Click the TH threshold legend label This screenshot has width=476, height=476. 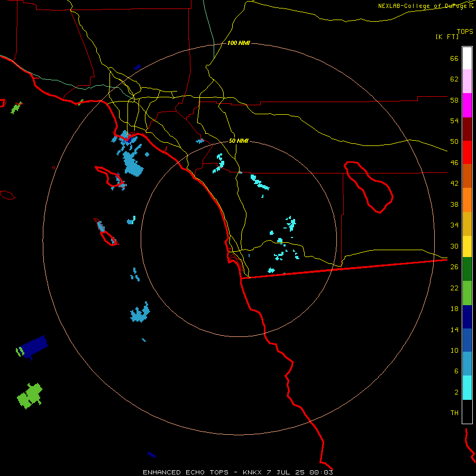454,413
